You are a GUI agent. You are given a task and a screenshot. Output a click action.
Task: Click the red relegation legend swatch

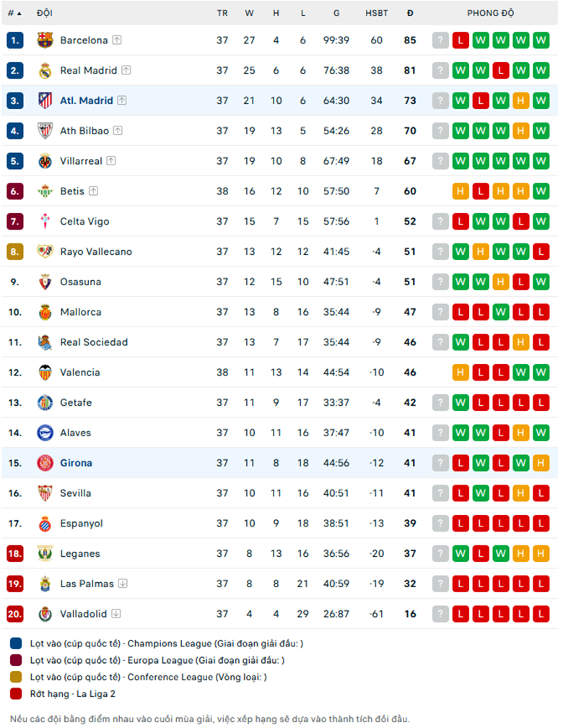16,693
